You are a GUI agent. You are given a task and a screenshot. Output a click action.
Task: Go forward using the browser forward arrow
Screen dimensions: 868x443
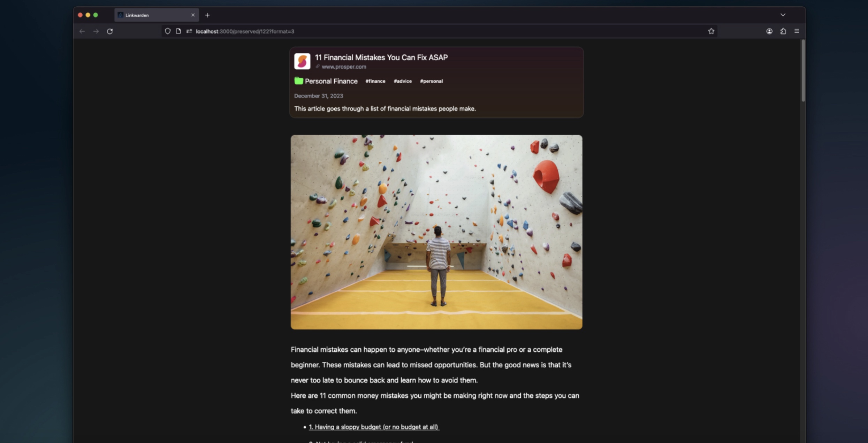click(96, 31)
